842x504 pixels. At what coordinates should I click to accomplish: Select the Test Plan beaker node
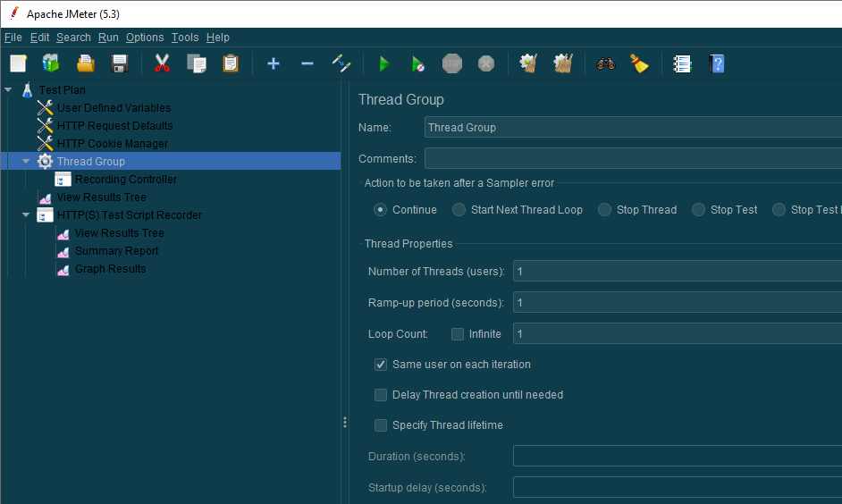coord(54,89)
